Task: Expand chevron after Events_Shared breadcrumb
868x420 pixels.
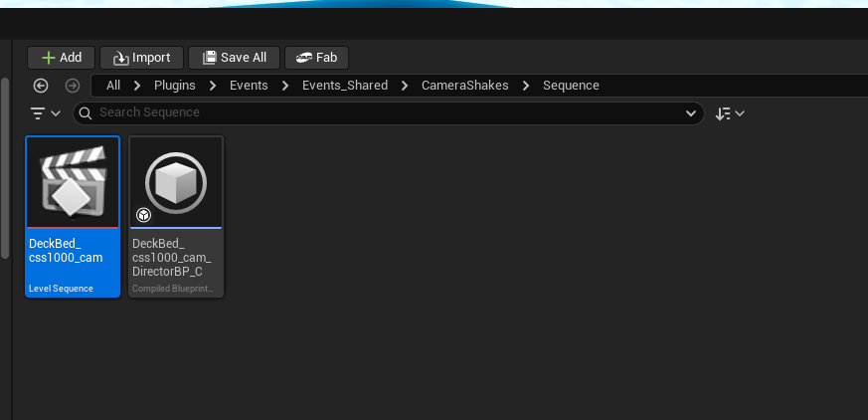Action: pos(405,86)
